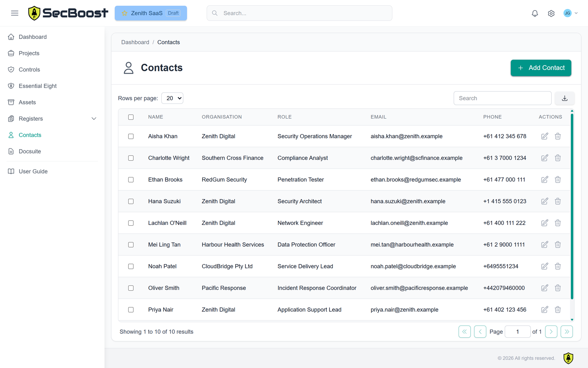Delete the Priya Nair contact
Image resolution: width=588 pixels, height=368 pixels.
[x=557, y=310]
